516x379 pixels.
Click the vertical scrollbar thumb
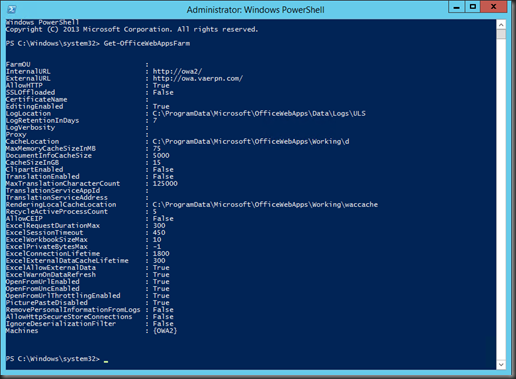click(501, 34)
